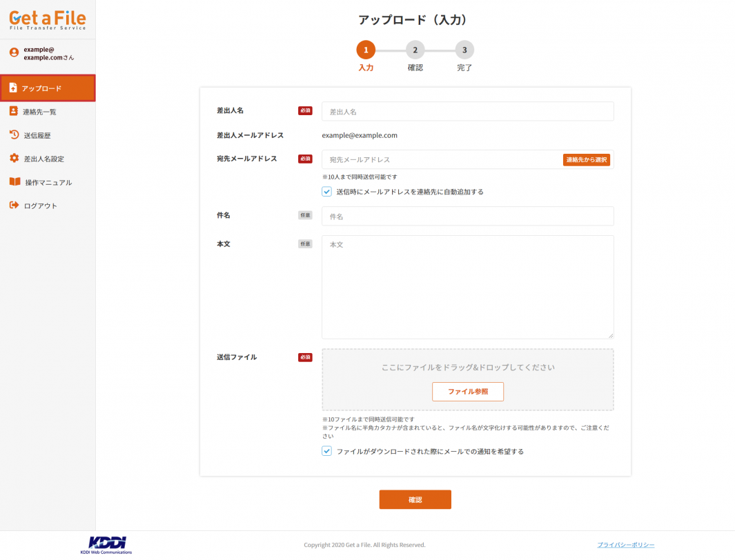Toggle download notification email checkbox
The image size is (735, 560).
327,451
